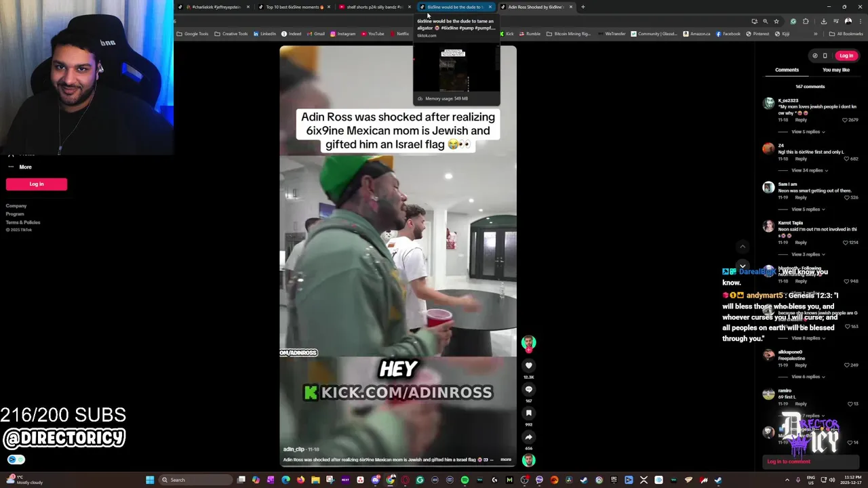Switch to the You may like tab
Screen dimensions: 868x488
[x=836, y=70]
